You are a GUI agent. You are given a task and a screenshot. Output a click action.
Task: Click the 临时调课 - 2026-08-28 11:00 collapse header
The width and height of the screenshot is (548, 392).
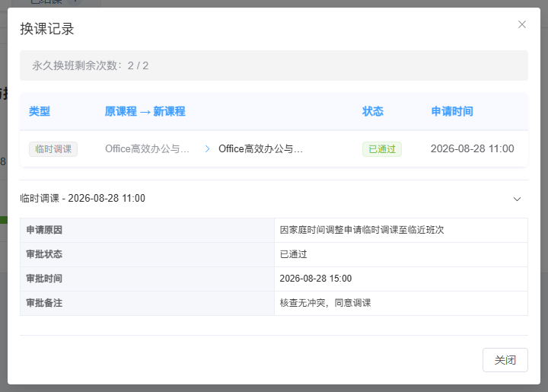point(274,199)
